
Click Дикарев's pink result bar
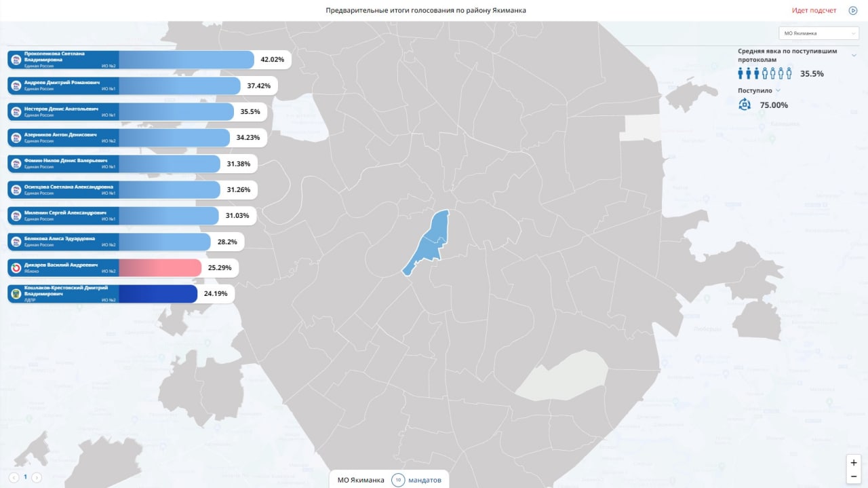click(160, 268)
